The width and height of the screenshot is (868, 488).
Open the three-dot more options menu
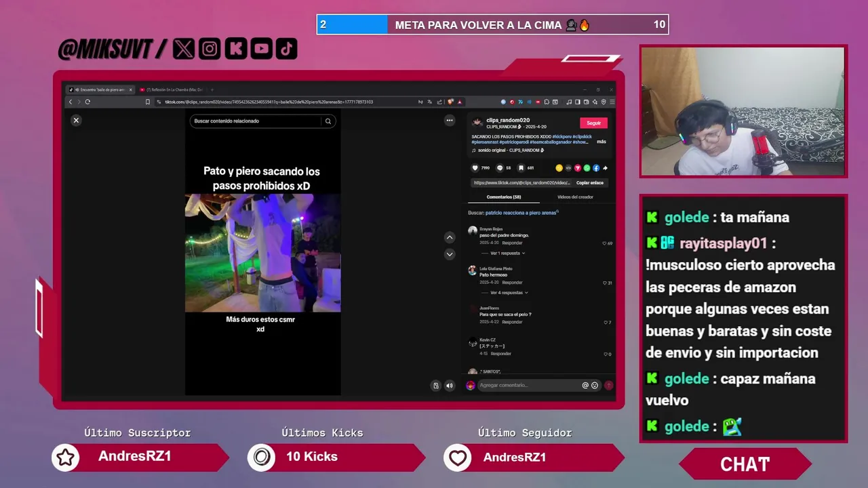point(449,120)
